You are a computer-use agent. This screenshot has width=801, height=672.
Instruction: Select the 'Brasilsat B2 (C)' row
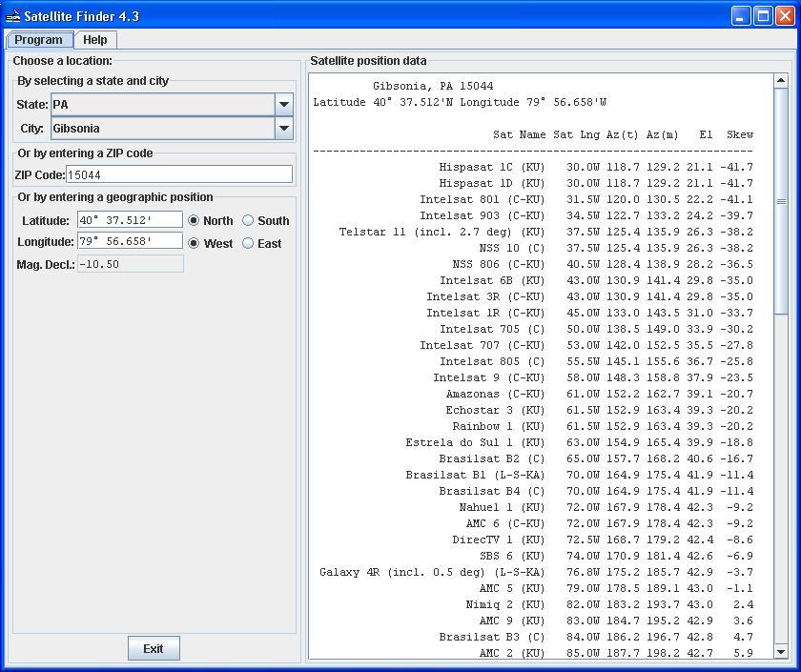533,459
